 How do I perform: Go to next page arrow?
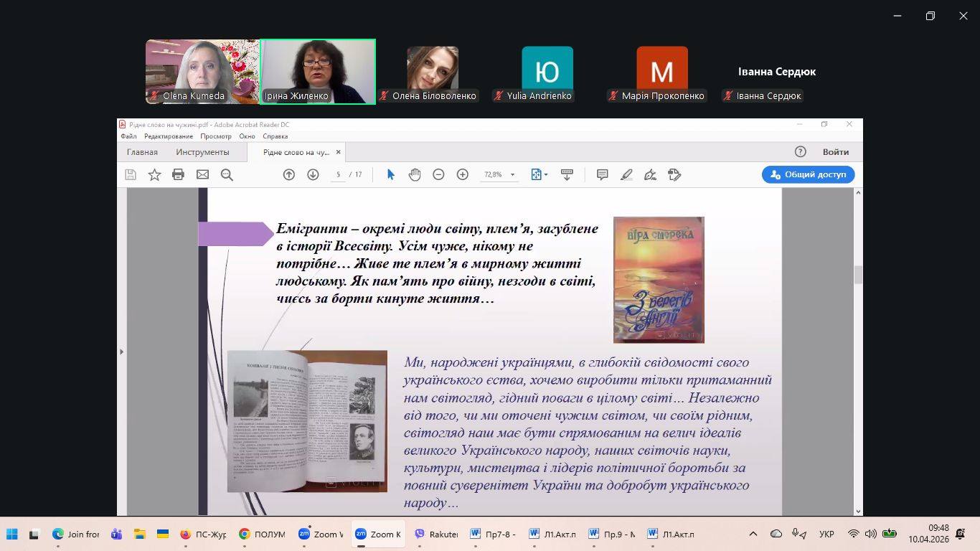313,174
